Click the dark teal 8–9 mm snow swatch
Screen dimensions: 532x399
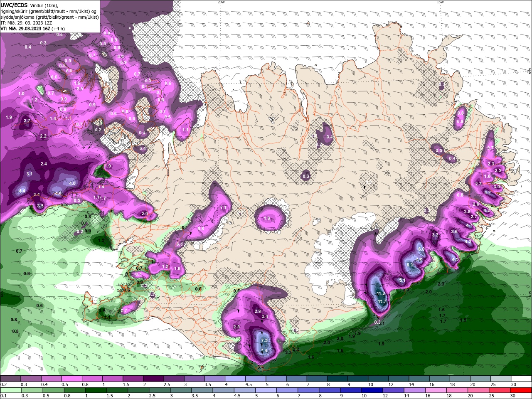337,379
